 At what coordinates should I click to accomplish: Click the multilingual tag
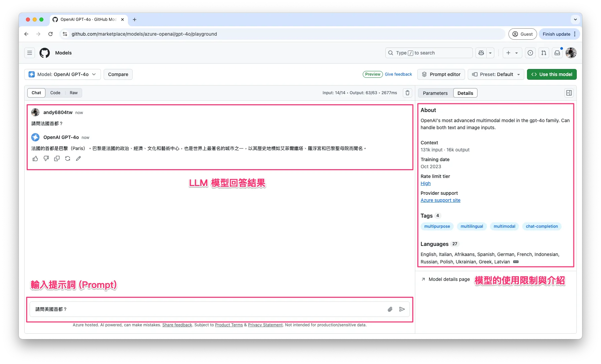tap(472, 226)
